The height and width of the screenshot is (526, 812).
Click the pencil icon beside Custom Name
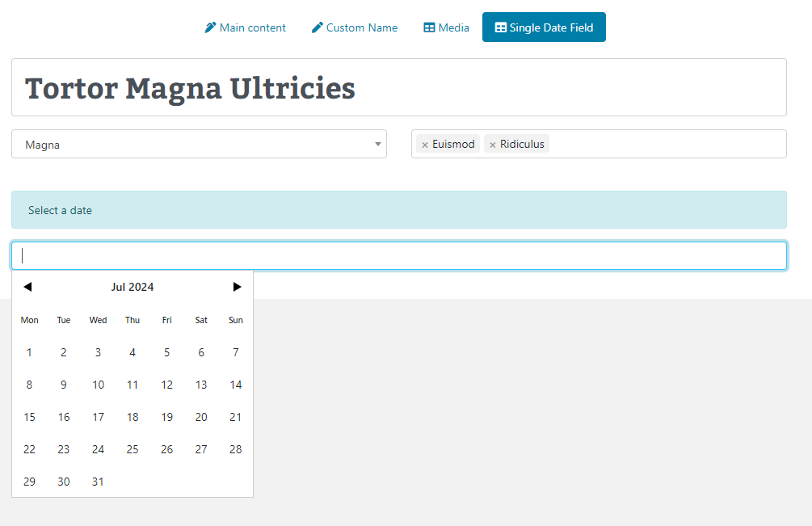(318, 27)
